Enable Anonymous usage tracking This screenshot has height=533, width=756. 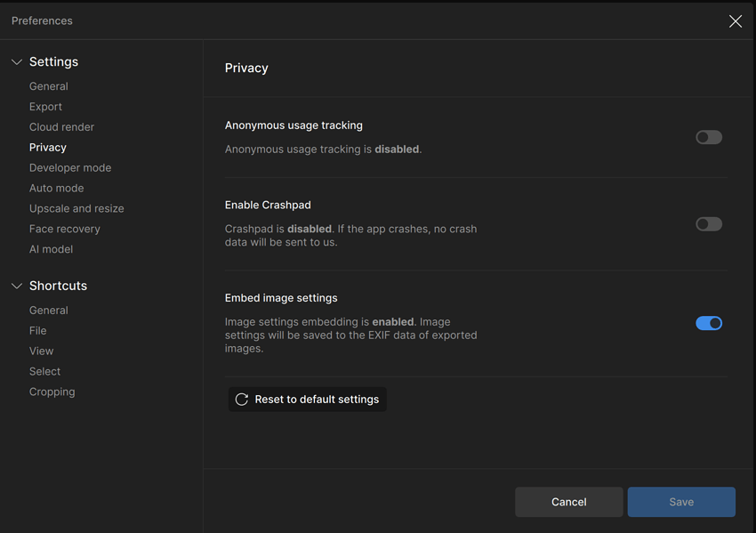point(709,137)
